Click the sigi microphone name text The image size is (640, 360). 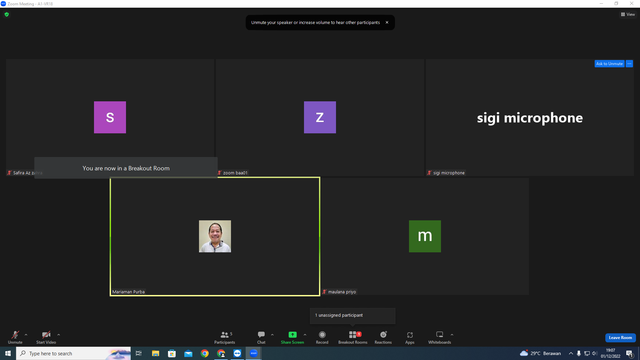click(530, 118)
